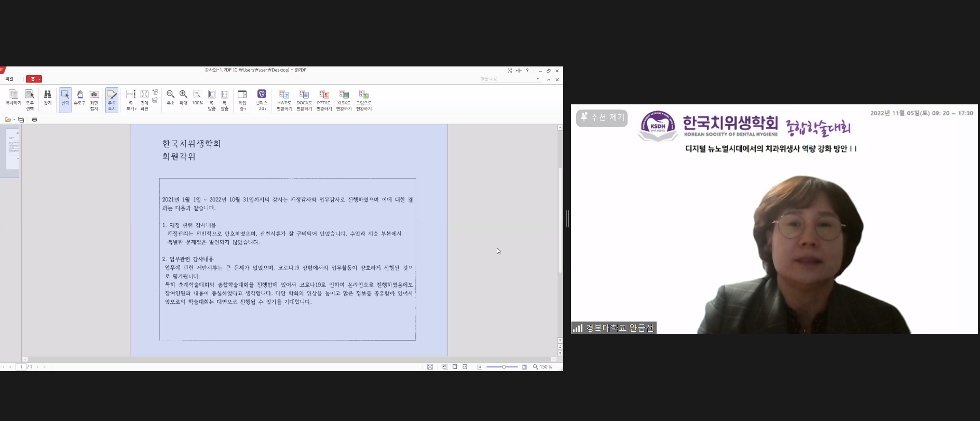Convert to HWP using HWP로 변환하기
The width and height of the screenshot is (980, 421).
(284, 100)
